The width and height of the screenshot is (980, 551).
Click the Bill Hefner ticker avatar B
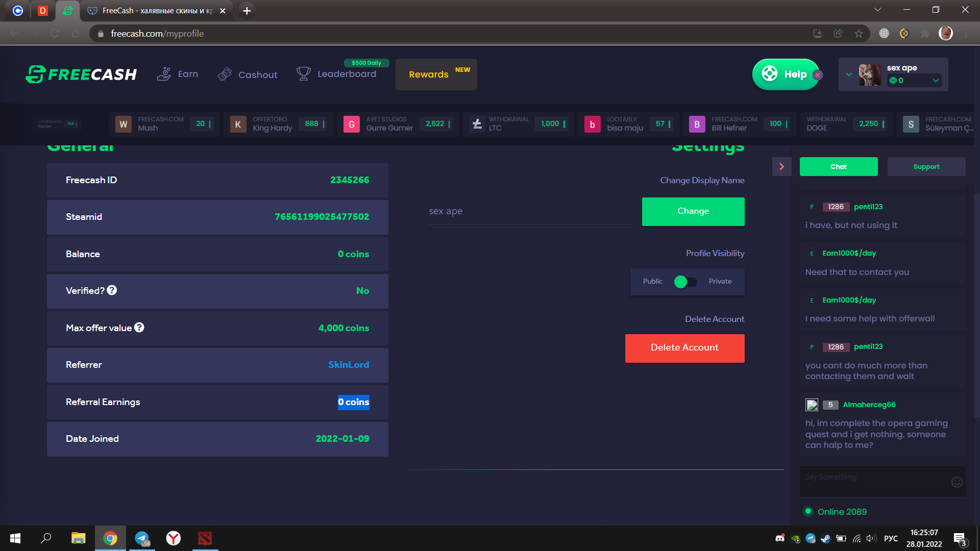(697, 124)
